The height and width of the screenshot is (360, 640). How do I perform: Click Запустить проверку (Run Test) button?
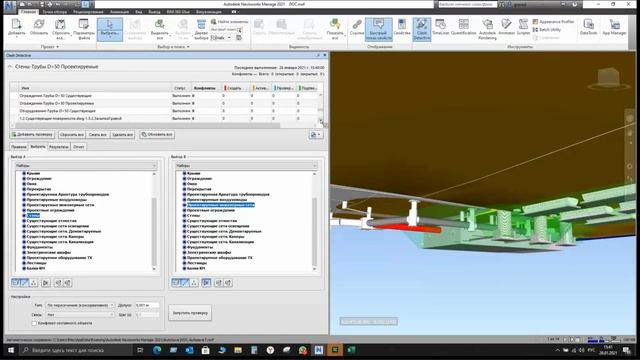(190, 313)
